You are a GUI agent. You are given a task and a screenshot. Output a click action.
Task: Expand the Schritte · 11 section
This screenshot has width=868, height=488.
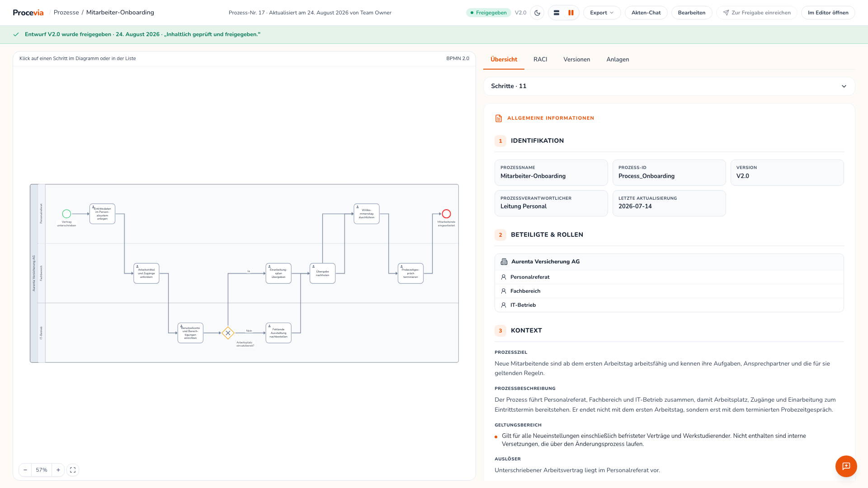669,86
